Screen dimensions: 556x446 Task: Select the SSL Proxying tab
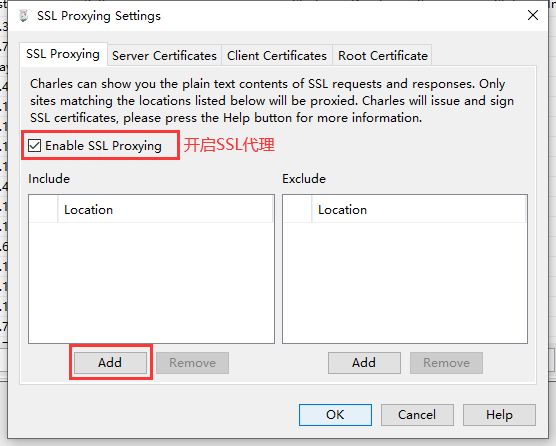pos(63,54)
